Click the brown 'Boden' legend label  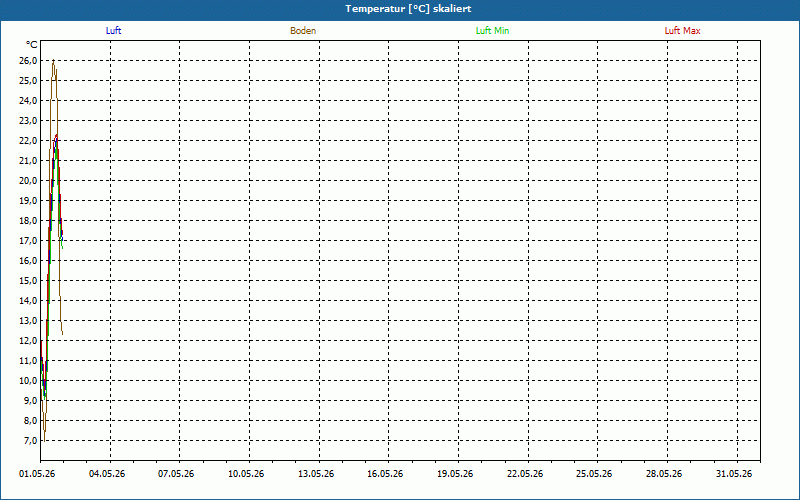(303, 31)
